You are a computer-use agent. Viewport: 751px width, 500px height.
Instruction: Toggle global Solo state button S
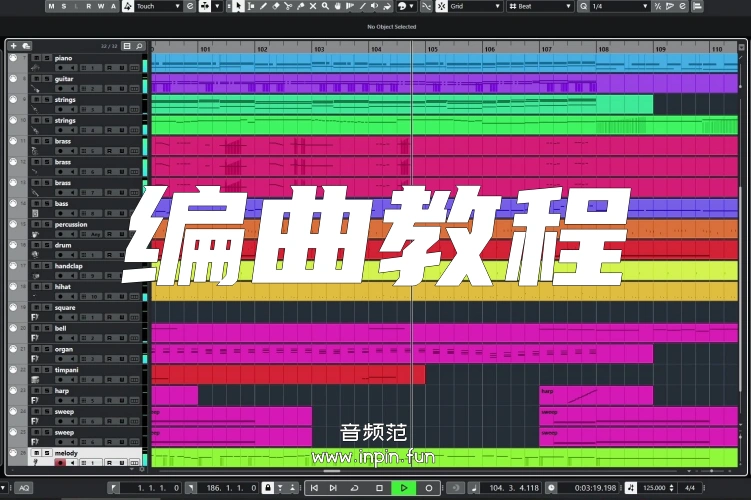click(x=64, y=6)
